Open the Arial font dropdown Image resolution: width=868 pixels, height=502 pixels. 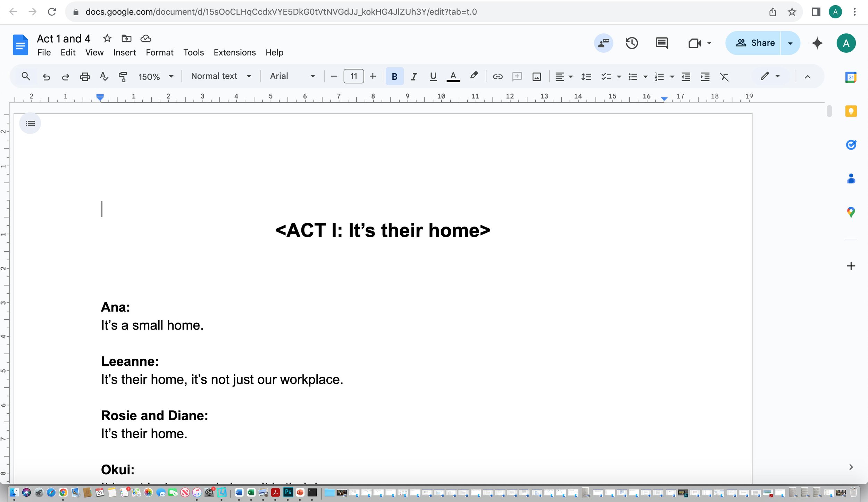point(292,76)
